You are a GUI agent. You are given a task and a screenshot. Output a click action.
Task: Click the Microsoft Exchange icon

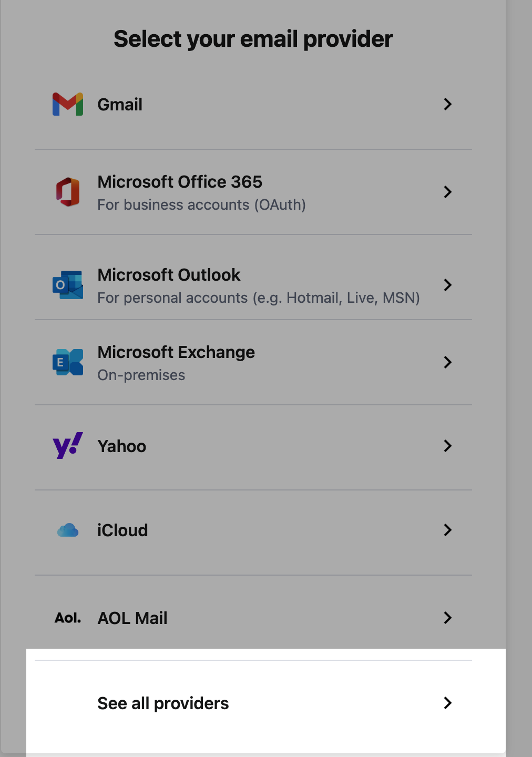(x=67, y=362)
